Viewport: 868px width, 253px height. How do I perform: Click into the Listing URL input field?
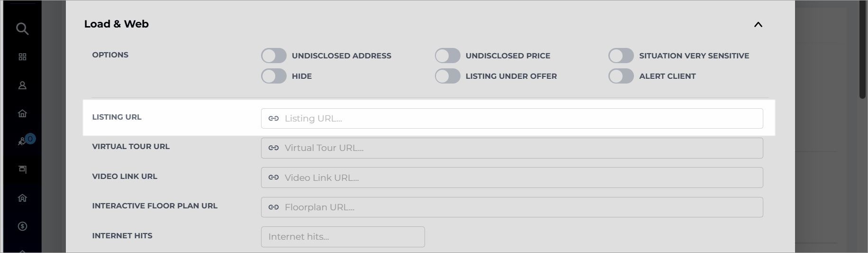coord(512,118)
